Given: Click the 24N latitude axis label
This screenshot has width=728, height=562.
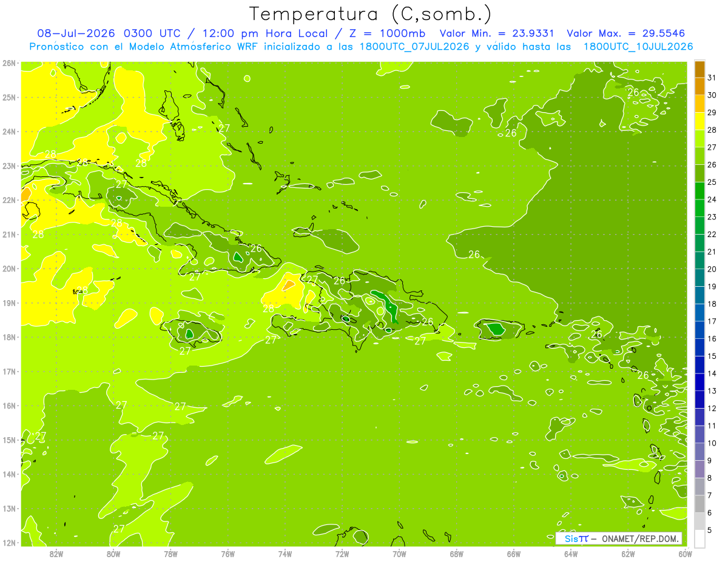Looking at the screenshot, I should click(x=8, y=132).
